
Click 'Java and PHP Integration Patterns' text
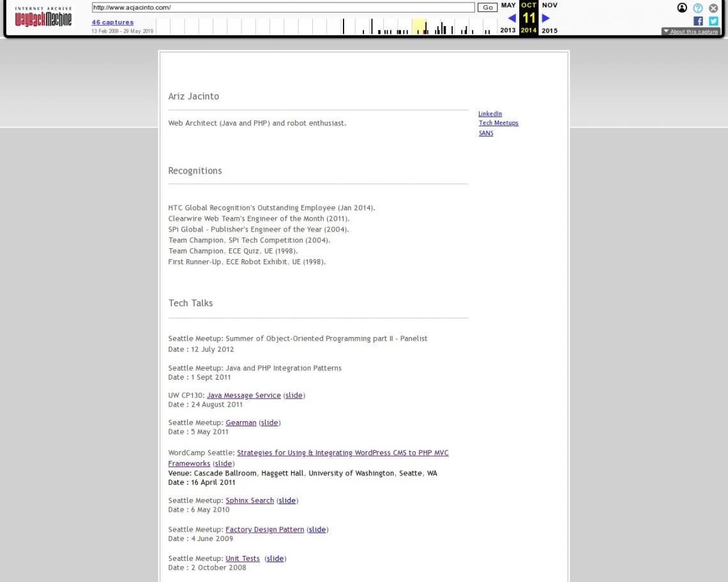pyautogui.click(x=283, y=368)
